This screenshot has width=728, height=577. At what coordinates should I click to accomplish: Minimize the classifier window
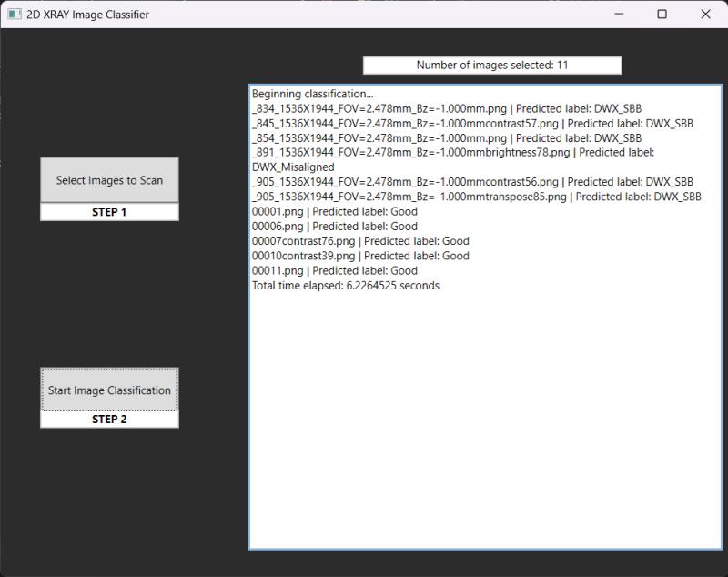(x=619, y=15)
